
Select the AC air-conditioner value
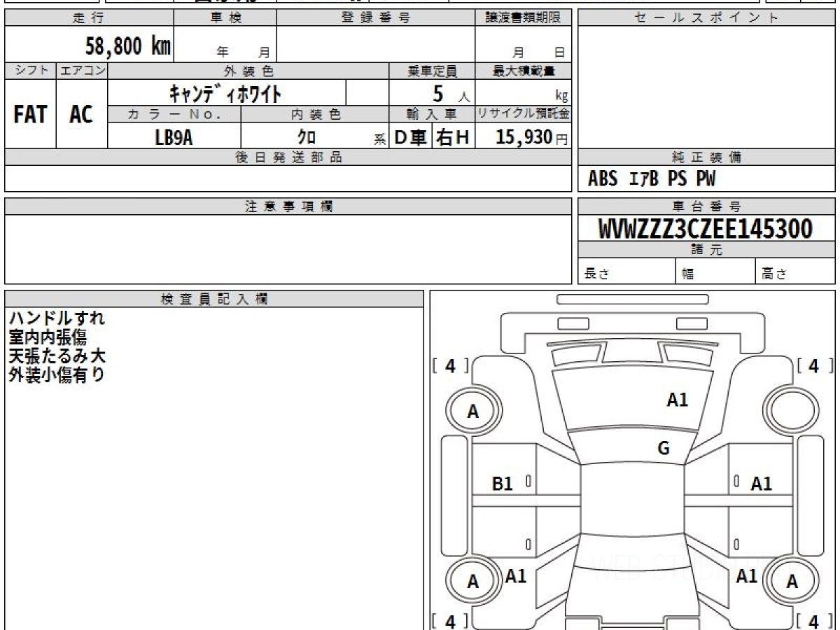pyautogui.click(x=81, y=114)
